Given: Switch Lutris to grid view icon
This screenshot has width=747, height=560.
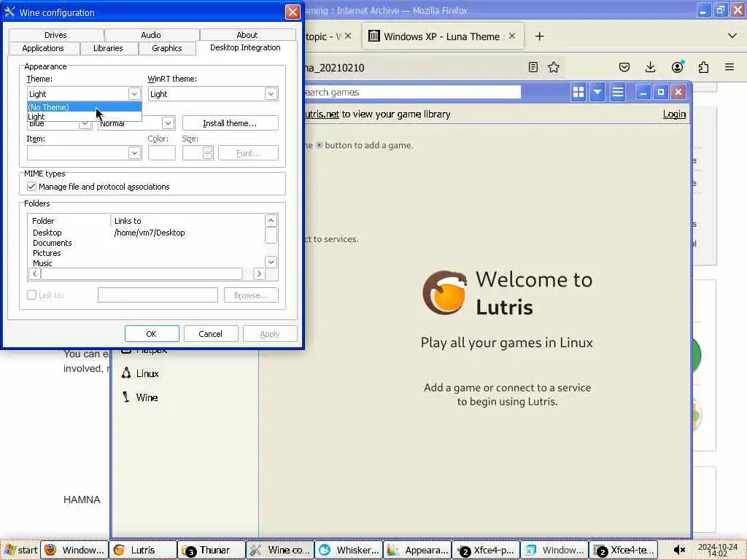Looking at the screenshot, I should pos(578,92).
